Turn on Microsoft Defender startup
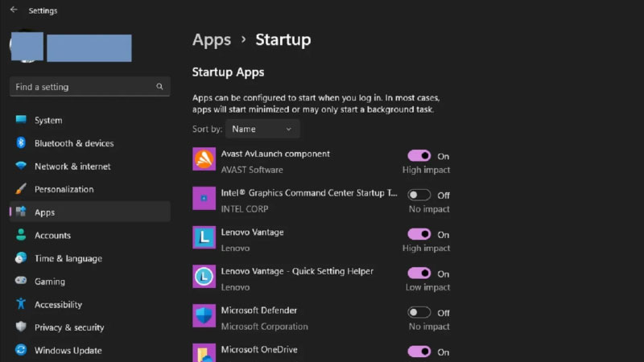This screenshot has height=362, width=644. (419, 313)
